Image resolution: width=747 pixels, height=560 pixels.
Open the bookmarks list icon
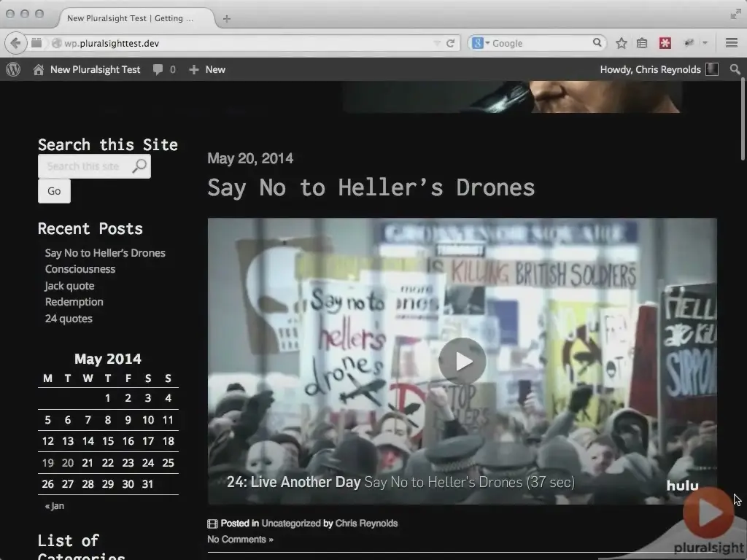tap(642, 43)
